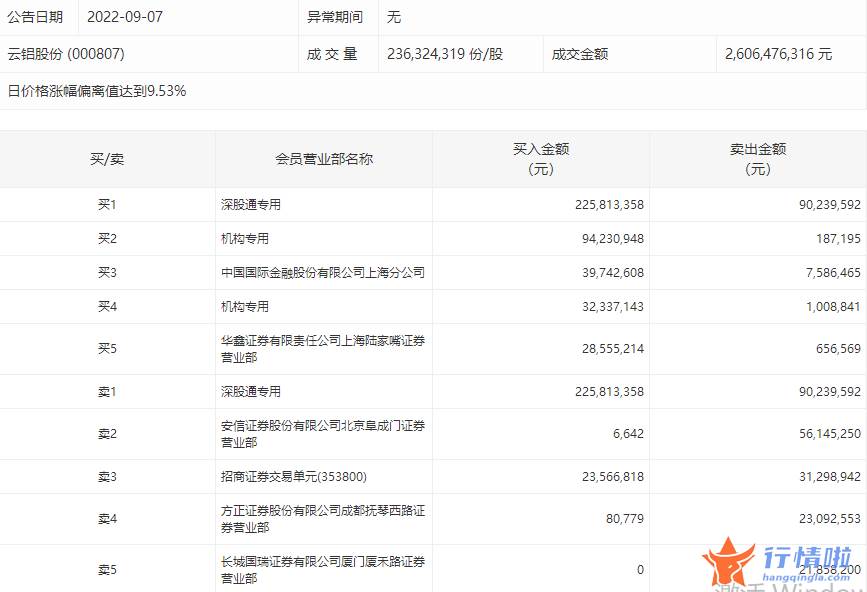This screenshot has height=592, width=867.
Task: Select the 买1 row label
Action: [x=107, y=205]
